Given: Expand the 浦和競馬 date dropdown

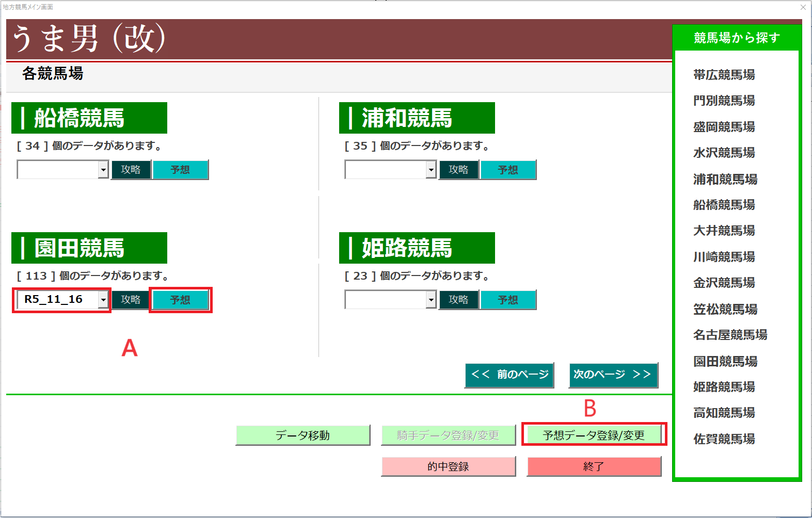Looking at the screenshot, I should click(431, 170).
